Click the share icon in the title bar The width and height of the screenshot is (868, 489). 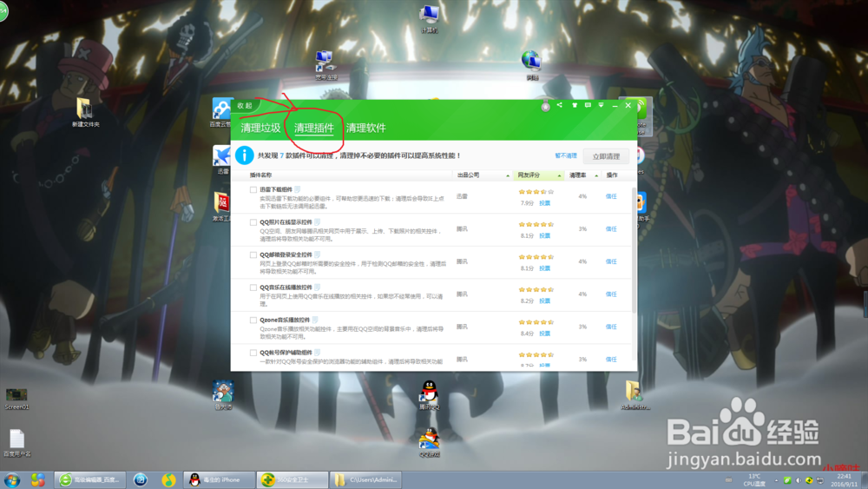click(x=560, y=105)
